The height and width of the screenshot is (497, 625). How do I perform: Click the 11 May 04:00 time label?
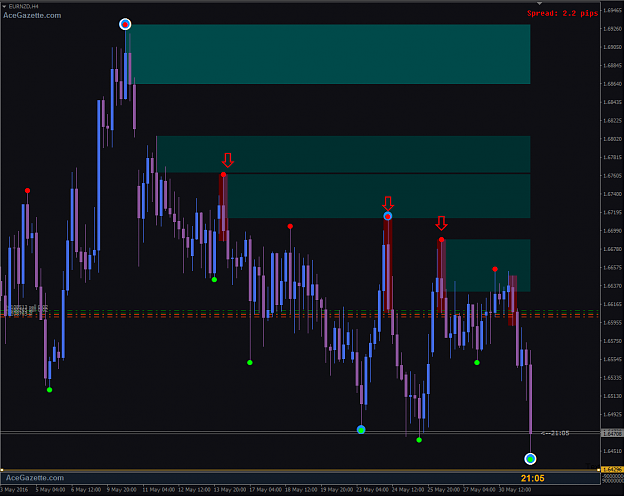coord(159,489)
